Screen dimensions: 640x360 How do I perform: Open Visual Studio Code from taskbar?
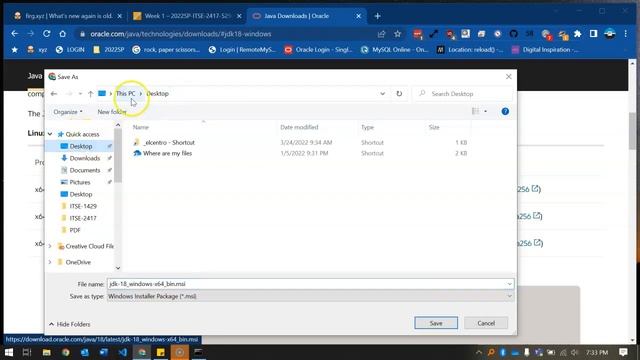(123, 352)
